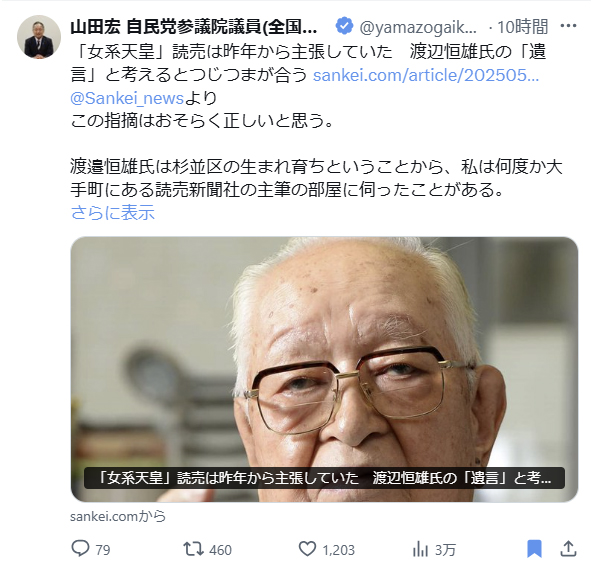The width and height of the screenshot is (593, 567).
Task: Click the display name 山田宏 自民党参議院議員
Action: pyautogui.click(x=194, y=27)
